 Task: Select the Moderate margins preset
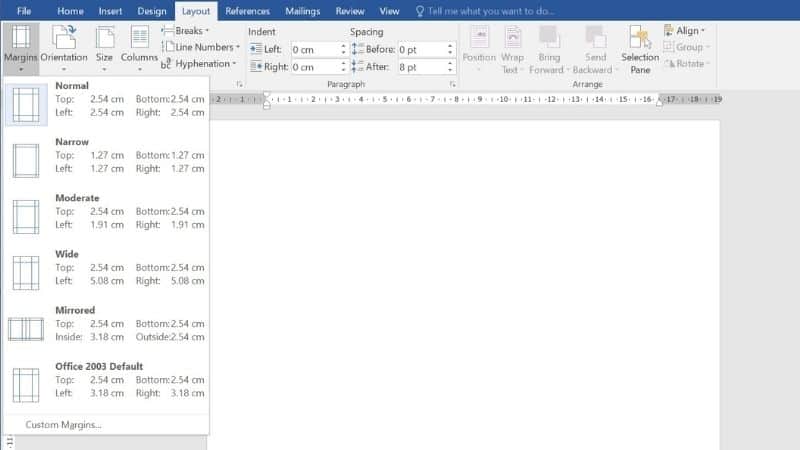[106, 216]
